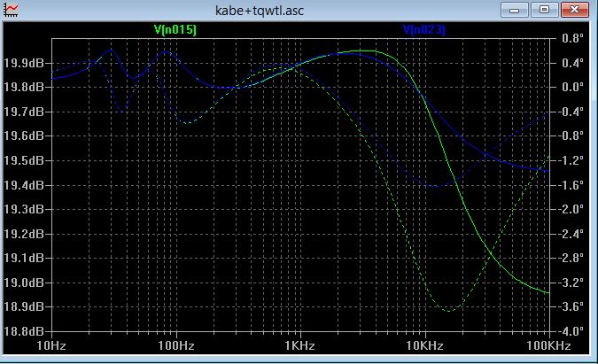The height and width of the screenshot is (364, 598).
Task: Click the 10Hz frequency axis label
Action: (x=51, y=345)
